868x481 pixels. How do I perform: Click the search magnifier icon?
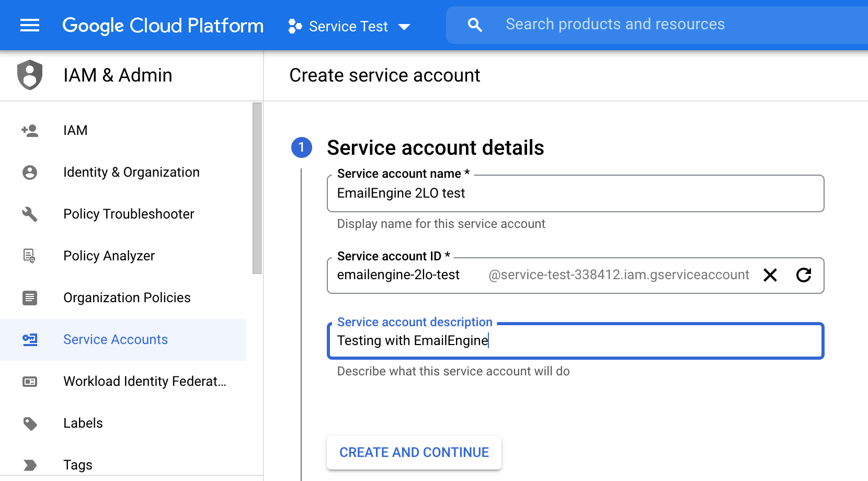click(x=475, y=24)
